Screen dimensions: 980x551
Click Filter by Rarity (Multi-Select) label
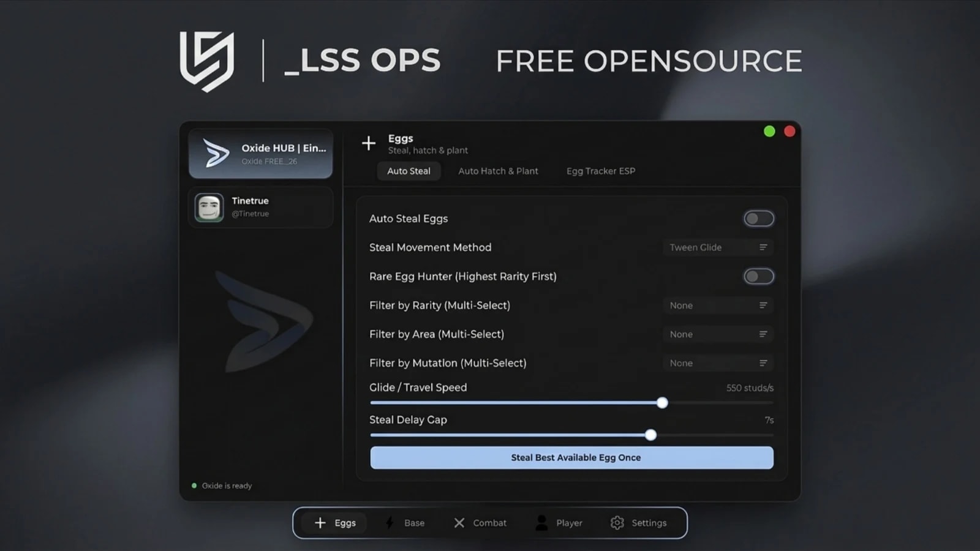tap(440, 305)
